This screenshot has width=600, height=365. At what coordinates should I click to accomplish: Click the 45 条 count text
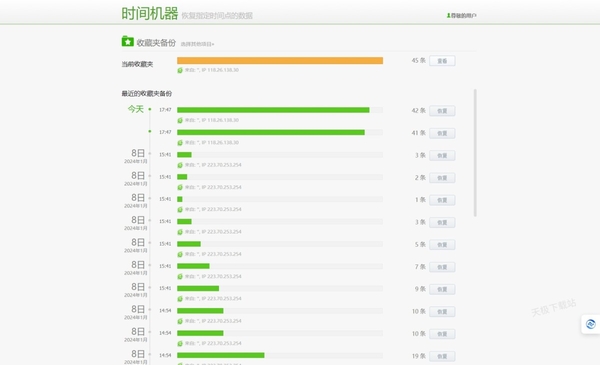pyautogui.click(x=419, y=60)
